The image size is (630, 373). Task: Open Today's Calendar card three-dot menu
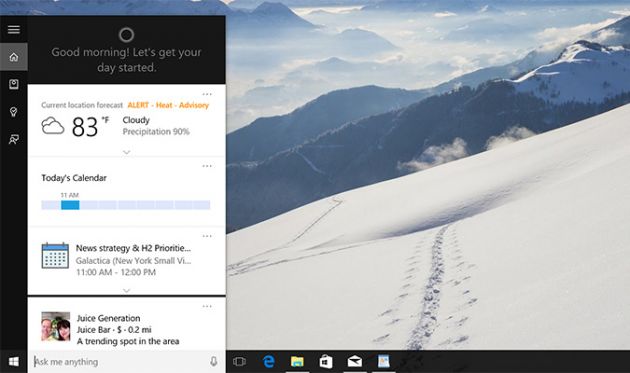207,166
